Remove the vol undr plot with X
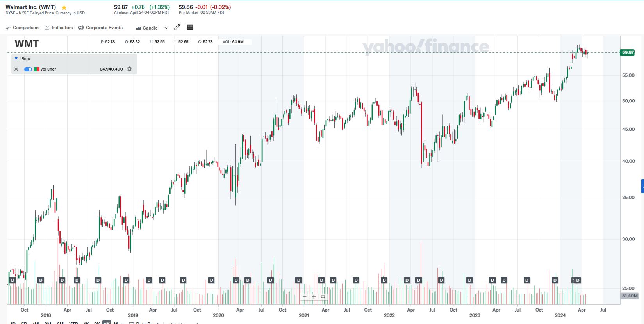 tap(16, 69)
